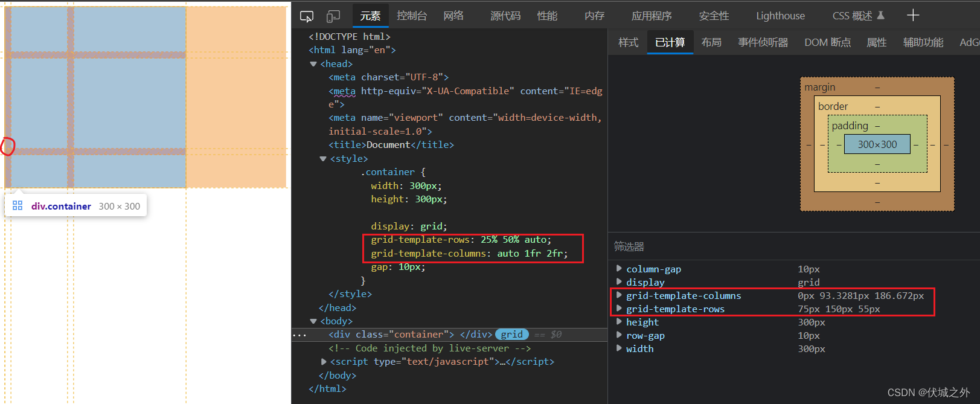
Task: Switch to the 样式 Styles pane
Action: (x=629, y=42)
